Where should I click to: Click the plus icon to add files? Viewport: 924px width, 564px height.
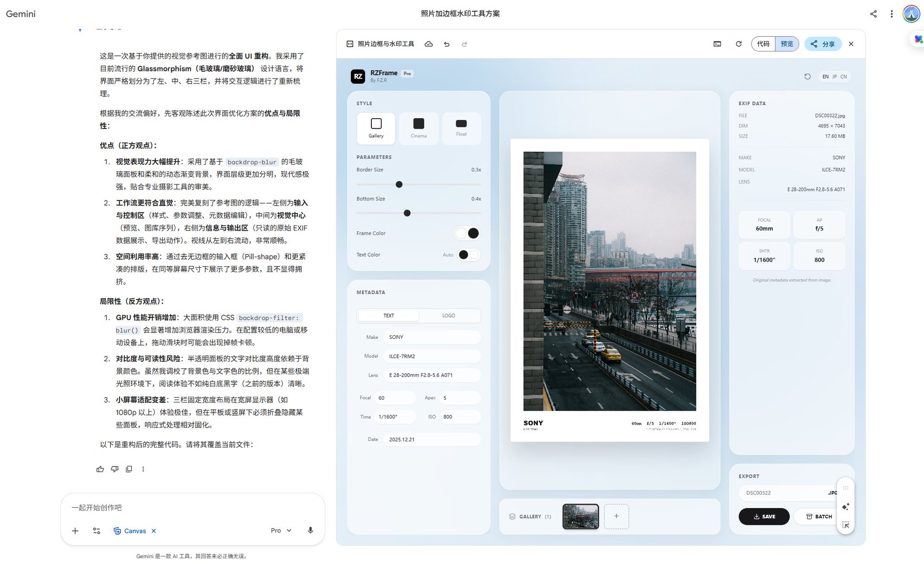pos(75,531)
